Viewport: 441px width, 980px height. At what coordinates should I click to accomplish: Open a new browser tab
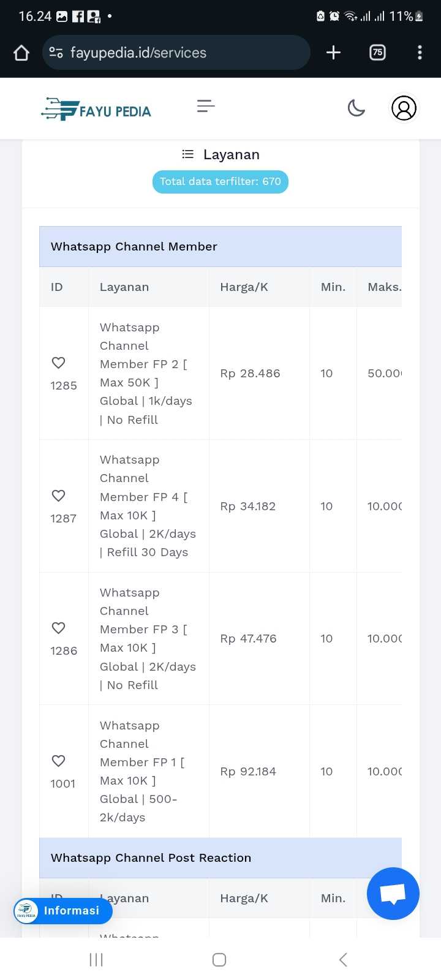[x=333, y=53]
